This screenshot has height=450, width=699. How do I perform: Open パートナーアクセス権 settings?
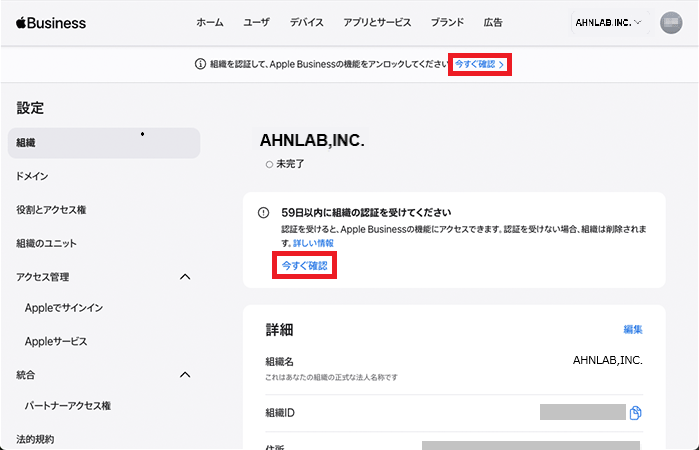click(x=67, y=406)
